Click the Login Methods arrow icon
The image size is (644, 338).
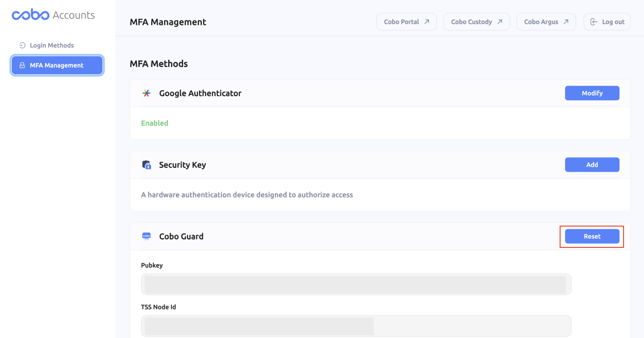pos(22,45)
